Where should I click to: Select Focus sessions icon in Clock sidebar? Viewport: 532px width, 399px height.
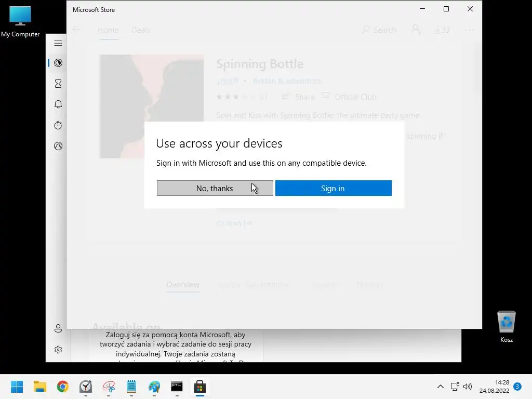click(58, 63)
